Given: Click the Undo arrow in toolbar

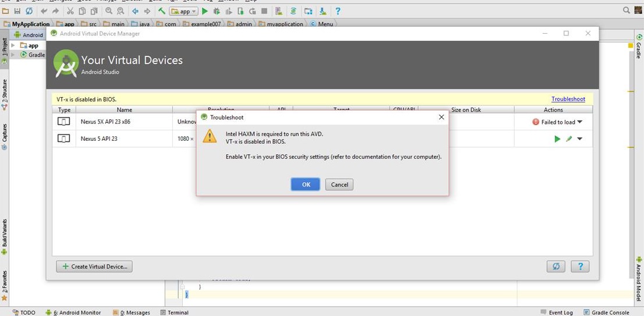Looking at the screenshot, I should pyautogui.click(x=44, y=11).
